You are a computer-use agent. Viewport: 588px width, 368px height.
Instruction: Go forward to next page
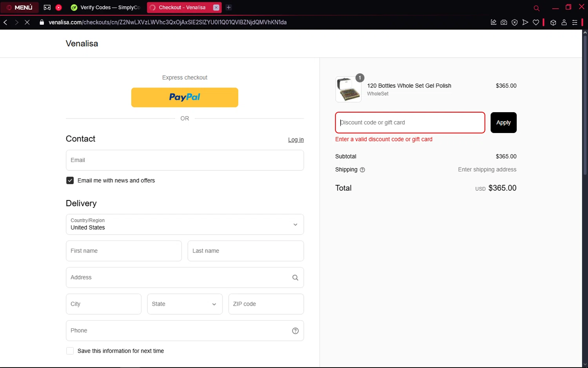16,22
